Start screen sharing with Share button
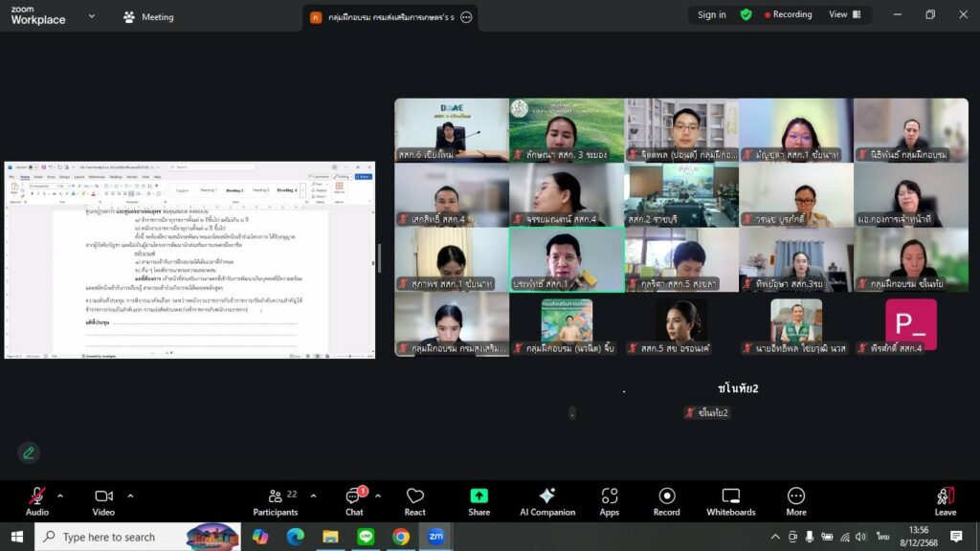The height and width of the screenshot is (551, 980). click(479, 499)
